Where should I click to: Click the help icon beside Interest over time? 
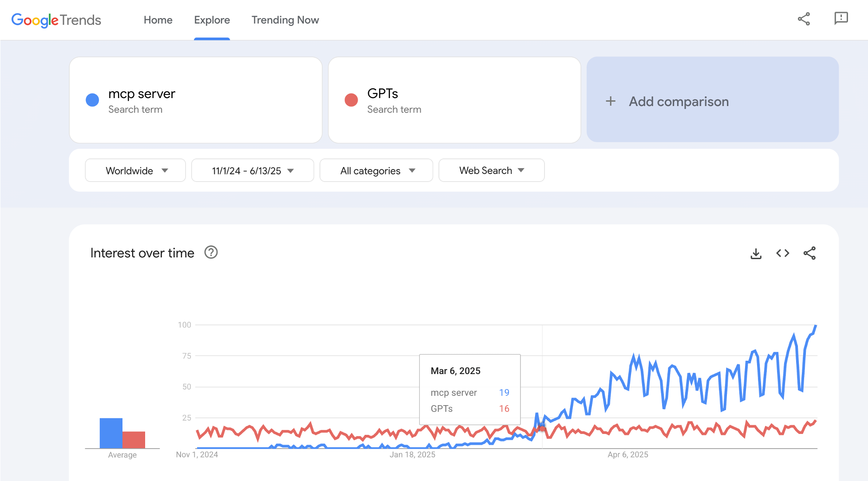point(211,252)
